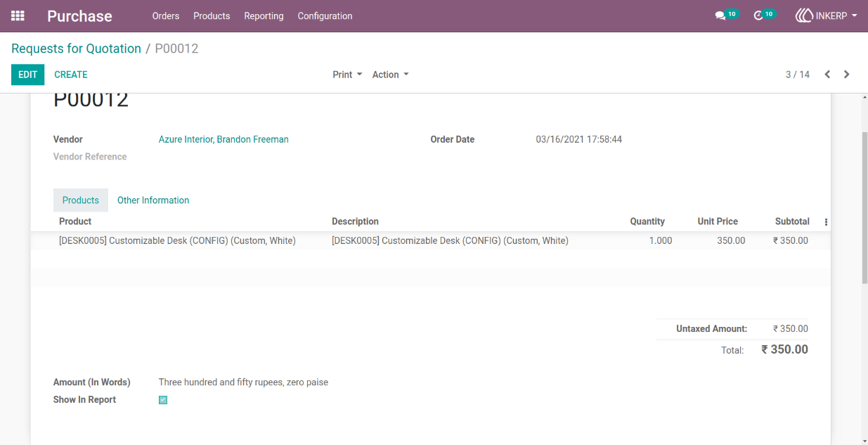Open the Products menu in top bar
868x445 pixels.
(212, 15)
